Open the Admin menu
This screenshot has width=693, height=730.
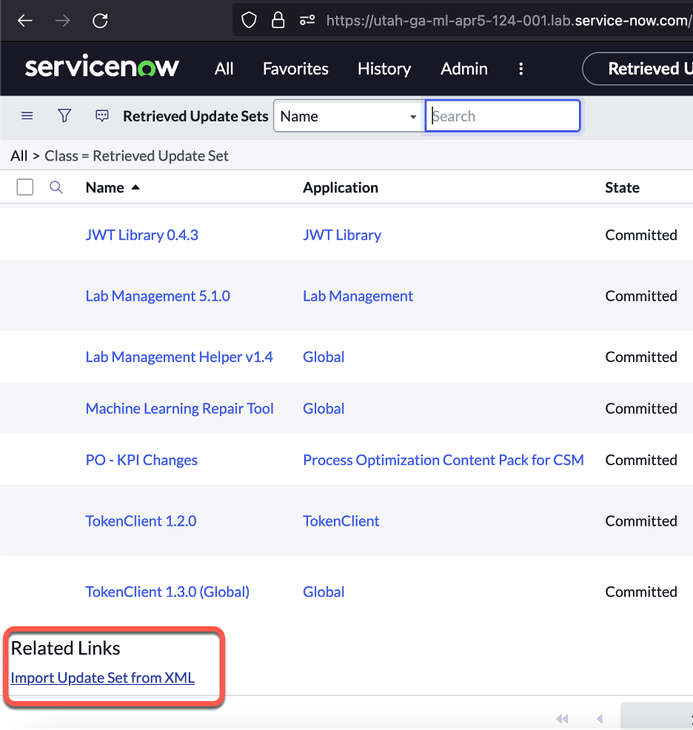(x=464, y=69)
